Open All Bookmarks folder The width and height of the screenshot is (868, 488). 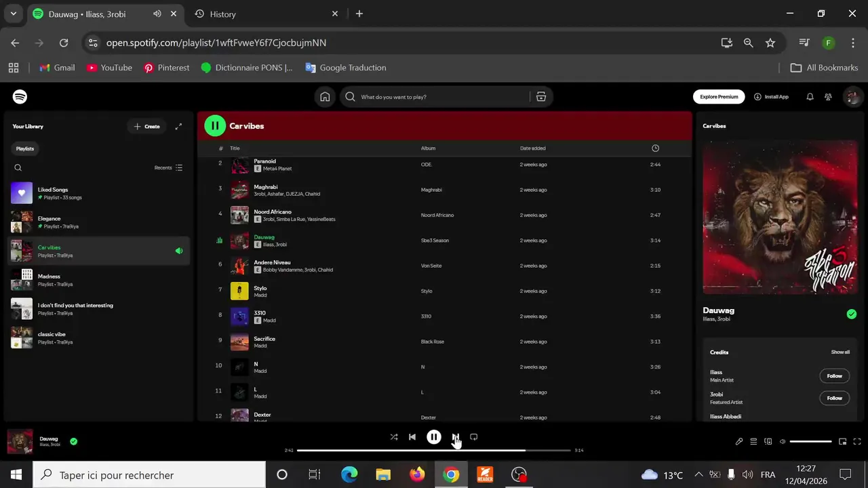(825, 68)
